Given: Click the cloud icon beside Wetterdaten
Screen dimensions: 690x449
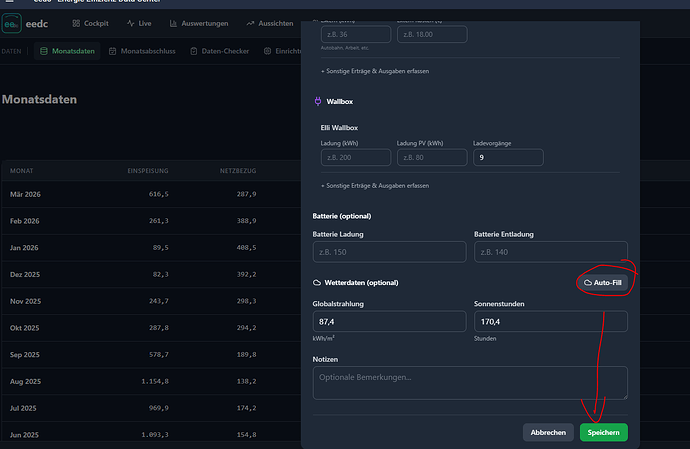Looking at the screenshot, I should click(x=317, y=283).
